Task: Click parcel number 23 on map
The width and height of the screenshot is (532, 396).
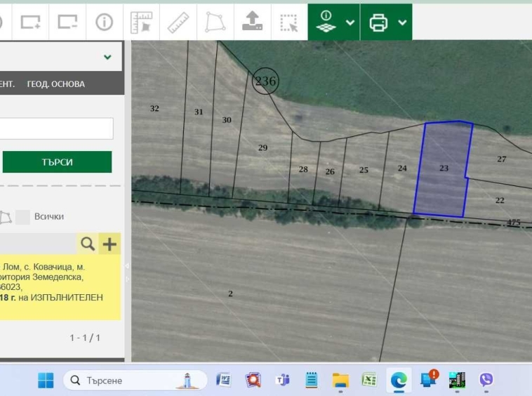Action: click(444, 169)
